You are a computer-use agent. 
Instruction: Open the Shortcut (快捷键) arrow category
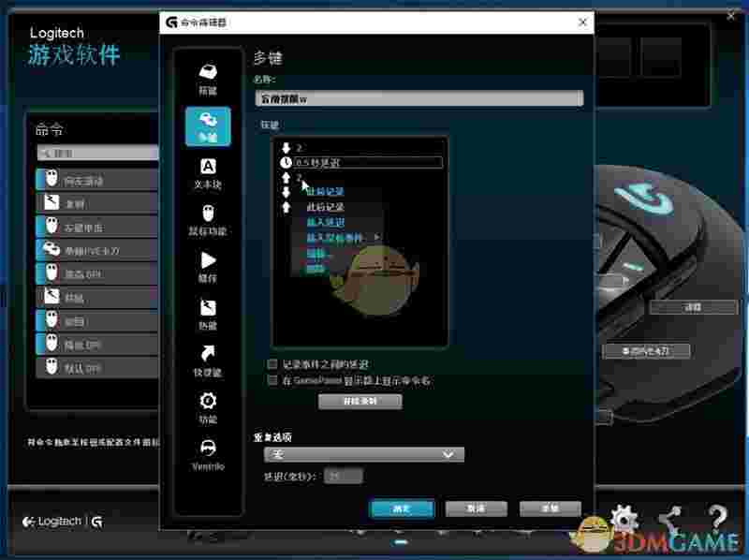click(x=208, y=361)
